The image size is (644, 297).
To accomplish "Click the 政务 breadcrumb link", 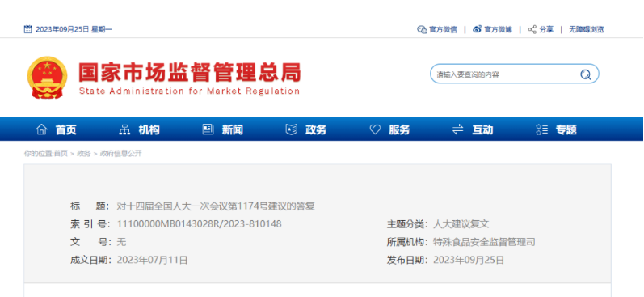I will point(84,154).
